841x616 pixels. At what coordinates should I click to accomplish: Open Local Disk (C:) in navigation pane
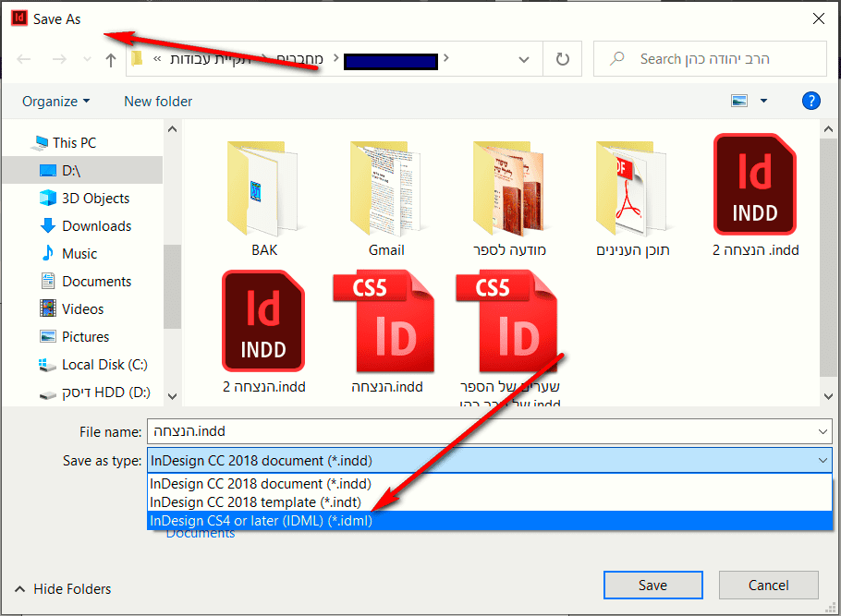click(x=93, y=365)
